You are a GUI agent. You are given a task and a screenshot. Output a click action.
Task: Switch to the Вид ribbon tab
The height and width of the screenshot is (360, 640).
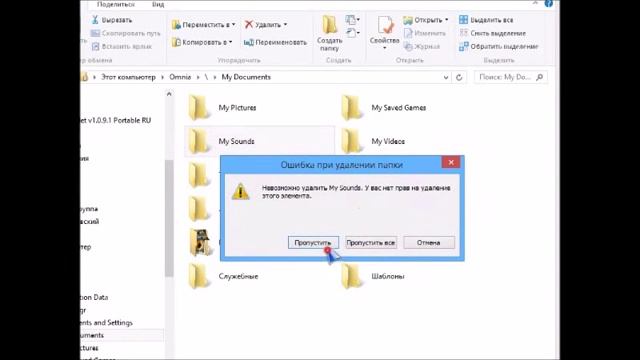[158, 4]
